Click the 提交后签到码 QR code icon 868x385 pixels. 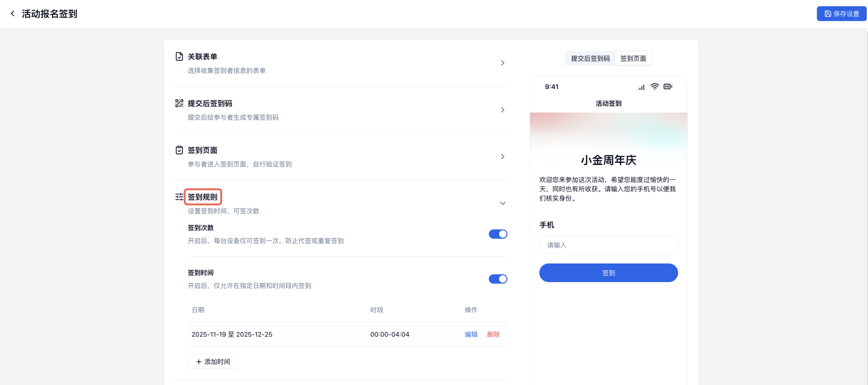[179, 103]
